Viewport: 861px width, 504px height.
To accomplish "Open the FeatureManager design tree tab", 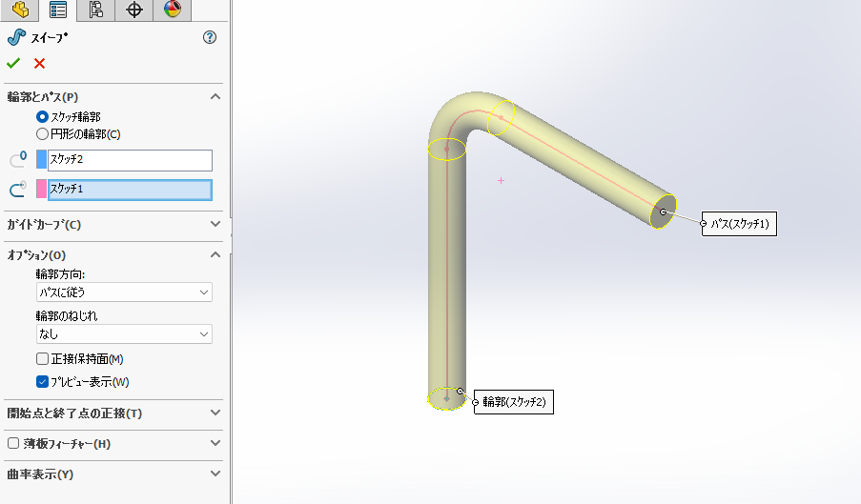I will click(20, 10).
